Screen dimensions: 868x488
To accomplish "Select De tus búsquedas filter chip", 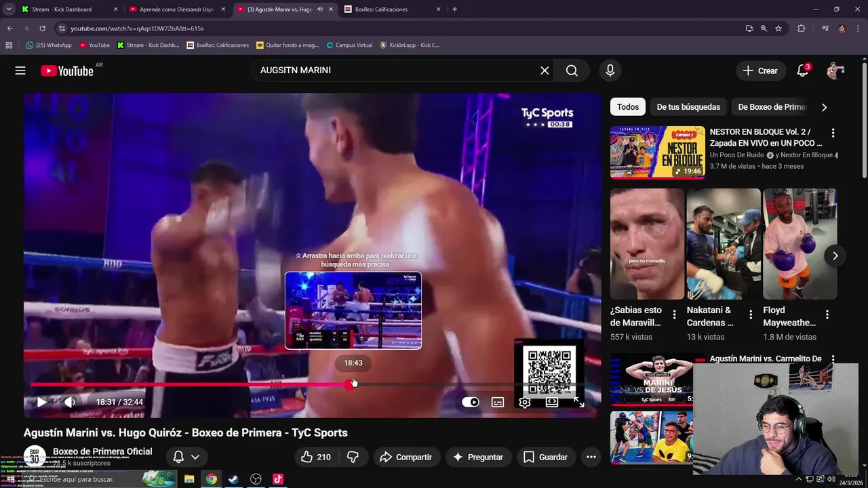I will (x=688, y=107).
